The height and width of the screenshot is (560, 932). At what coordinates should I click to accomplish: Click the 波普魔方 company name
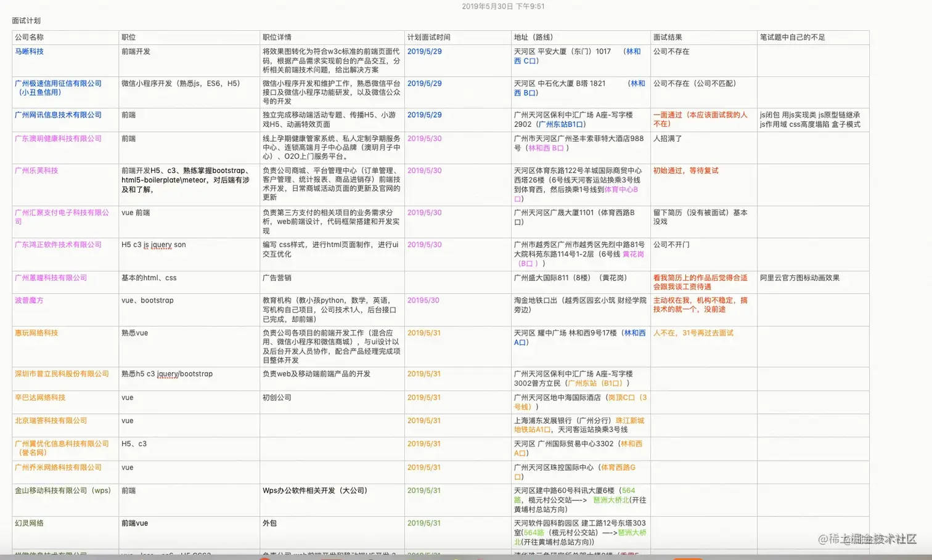(x=29, y=301)
